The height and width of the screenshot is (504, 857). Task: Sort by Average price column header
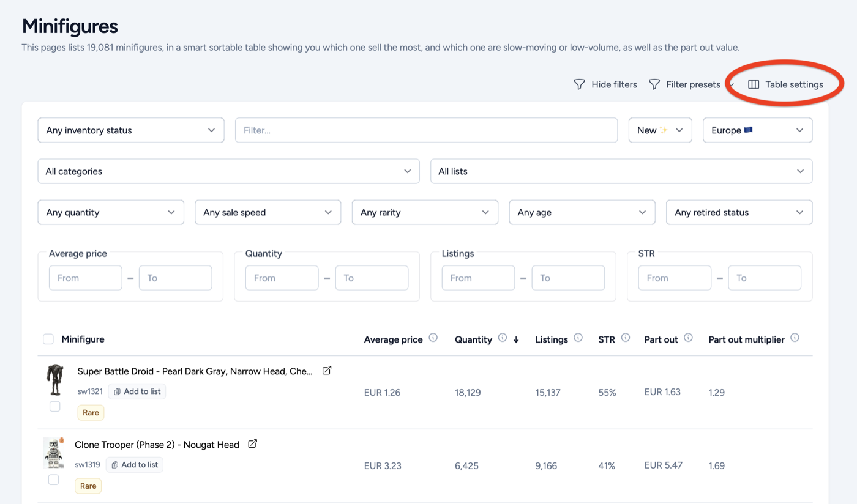click(393, 339)
